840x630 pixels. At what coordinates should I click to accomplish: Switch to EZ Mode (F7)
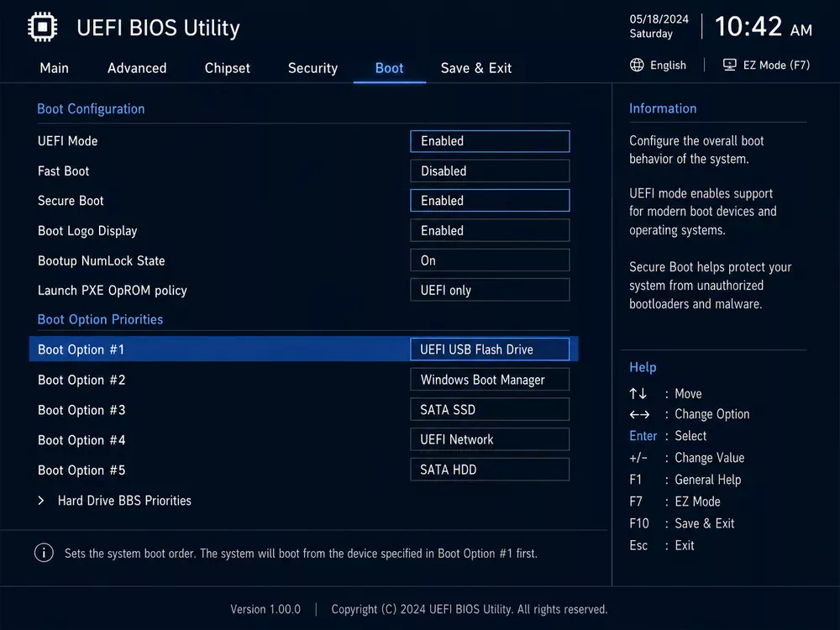(x=776, y=66)
